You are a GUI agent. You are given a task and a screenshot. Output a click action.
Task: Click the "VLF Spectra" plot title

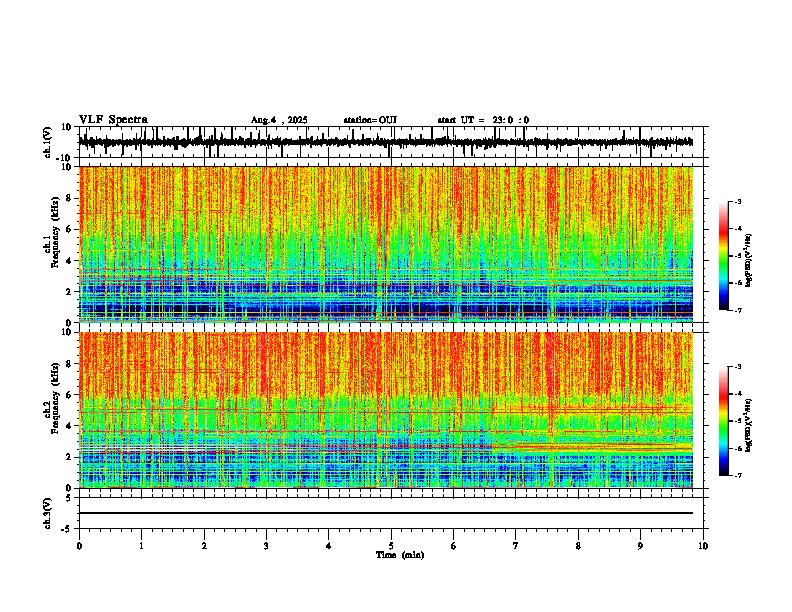(113, 120)
